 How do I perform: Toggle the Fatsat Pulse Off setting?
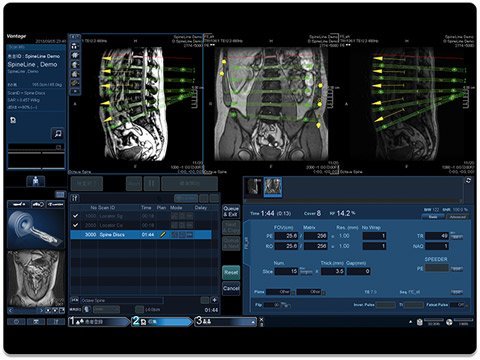[459, 305]
